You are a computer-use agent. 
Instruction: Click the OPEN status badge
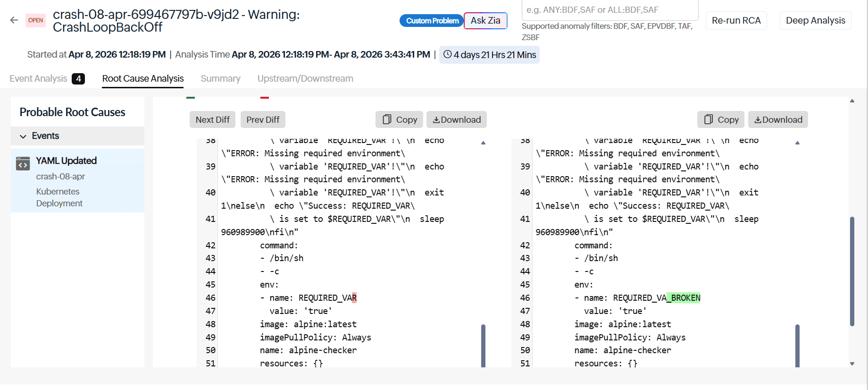pos(35,20)
